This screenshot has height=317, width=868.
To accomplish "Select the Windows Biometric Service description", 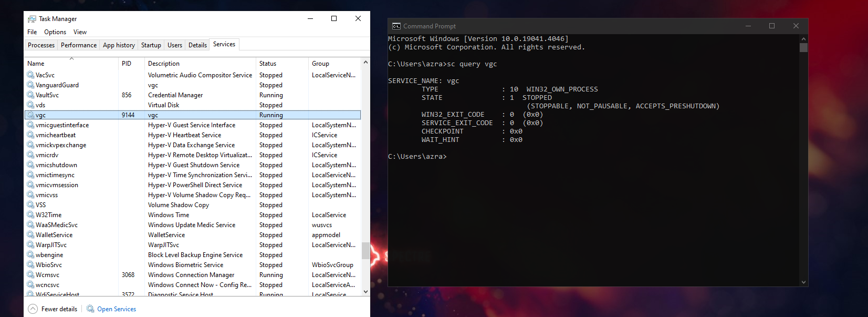I will click(185, 265).
